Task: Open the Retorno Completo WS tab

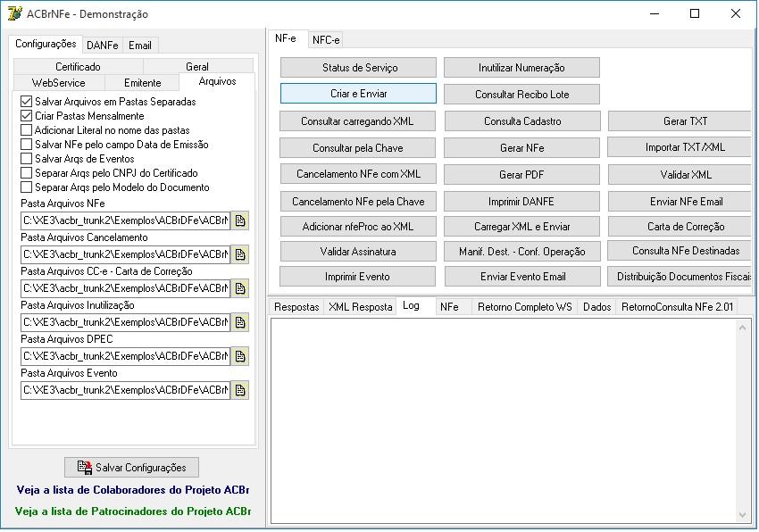Action: pyautogui.click(x=525, y=307)
